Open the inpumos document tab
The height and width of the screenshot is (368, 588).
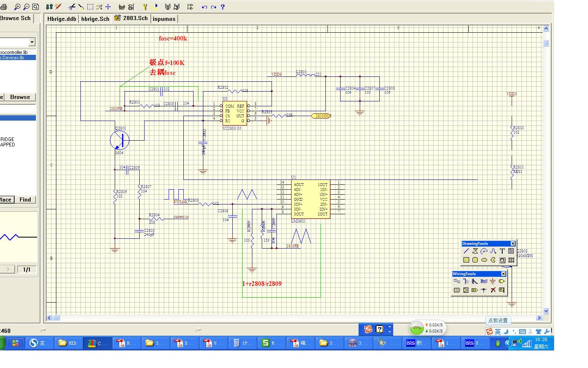(x=164, y=19)
